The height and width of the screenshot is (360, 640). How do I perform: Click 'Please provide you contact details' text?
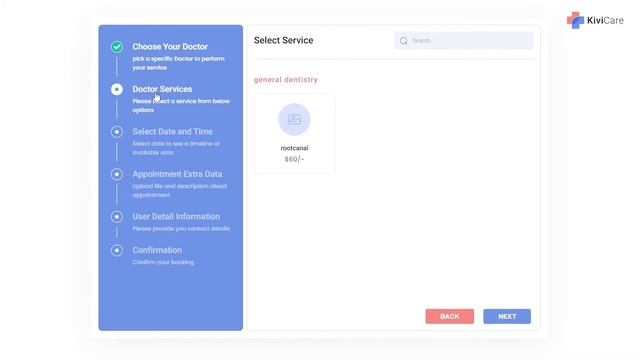pos(181,229)
